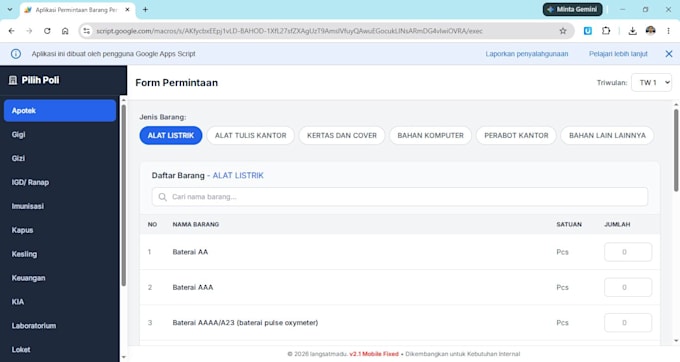Go back with the browser back arrow

pyautogui.click(x=12, y=31)
